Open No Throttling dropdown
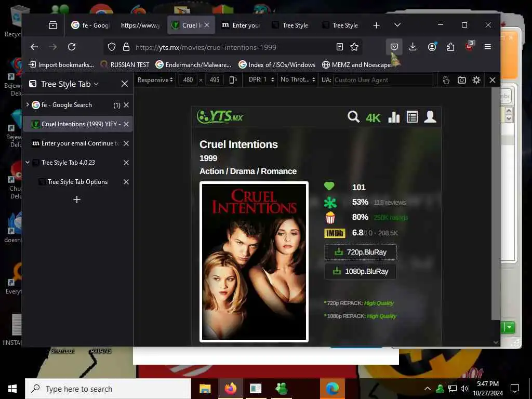 pos(298,79)
